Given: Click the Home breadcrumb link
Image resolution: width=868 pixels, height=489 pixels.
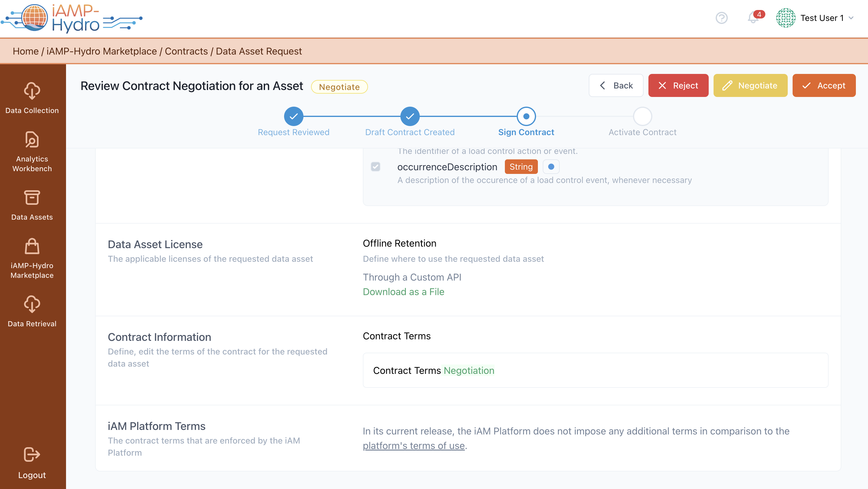Looking at the screenshot, I should coord(26,51).
